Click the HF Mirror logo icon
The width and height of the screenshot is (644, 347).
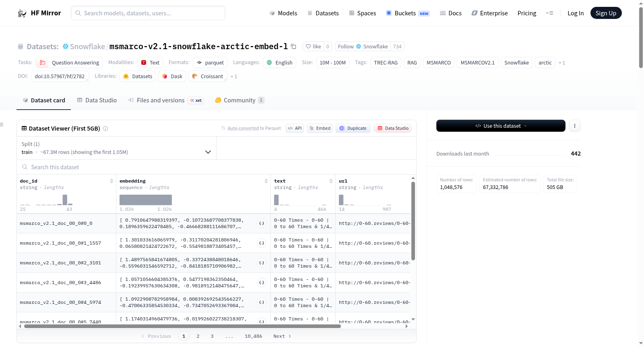(x=22, y=13)
